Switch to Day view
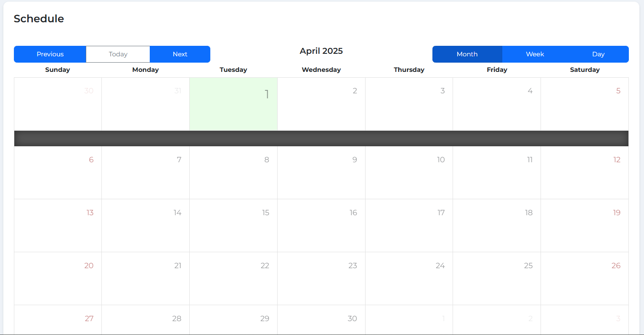 [x=598, y=54]
